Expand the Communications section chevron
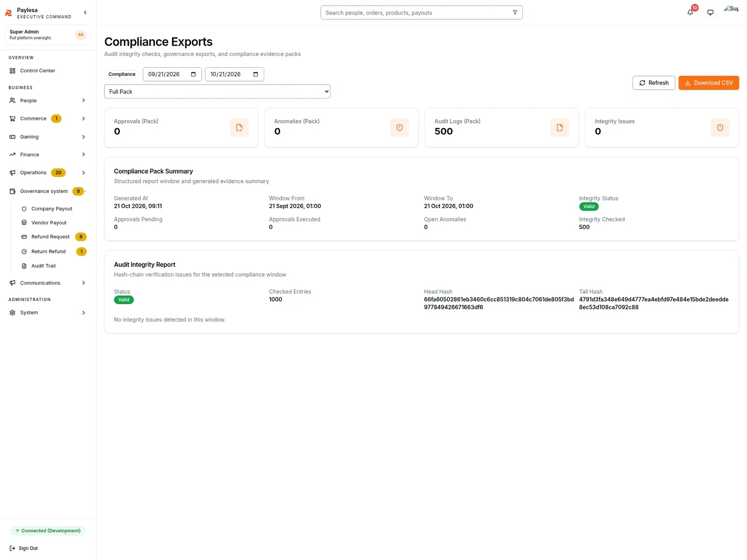Viewport: 747px width, 560px height. click(84, 283)
